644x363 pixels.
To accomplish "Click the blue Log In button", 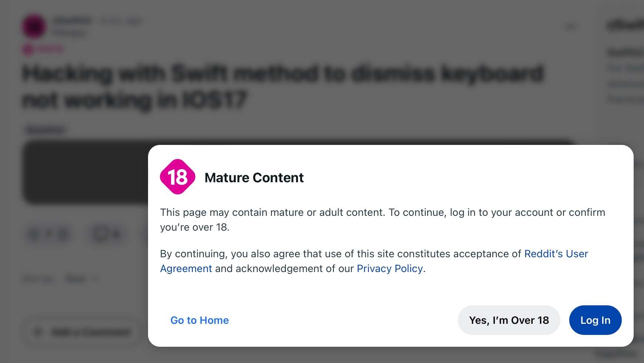I will pyautogui.click(x=595, y=320).
